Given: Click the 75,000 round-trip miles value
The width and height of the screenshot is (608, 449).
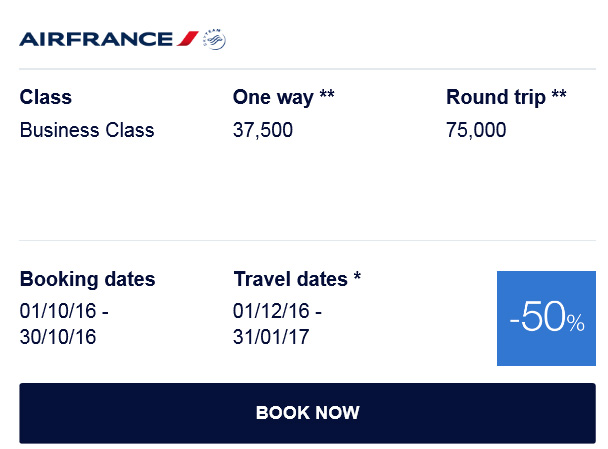Looking at the screenshot, I should (x=476, y=130).
